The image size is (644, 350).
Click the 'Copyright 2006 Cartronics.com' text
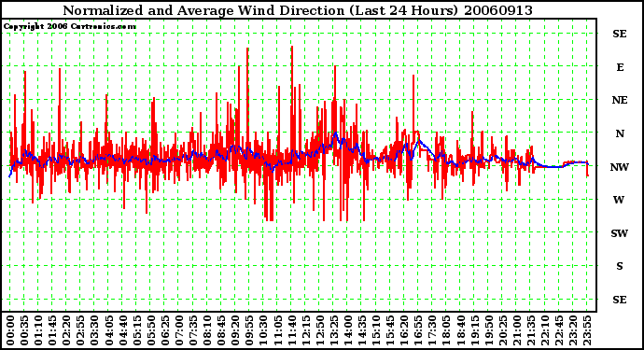point(70,27)
